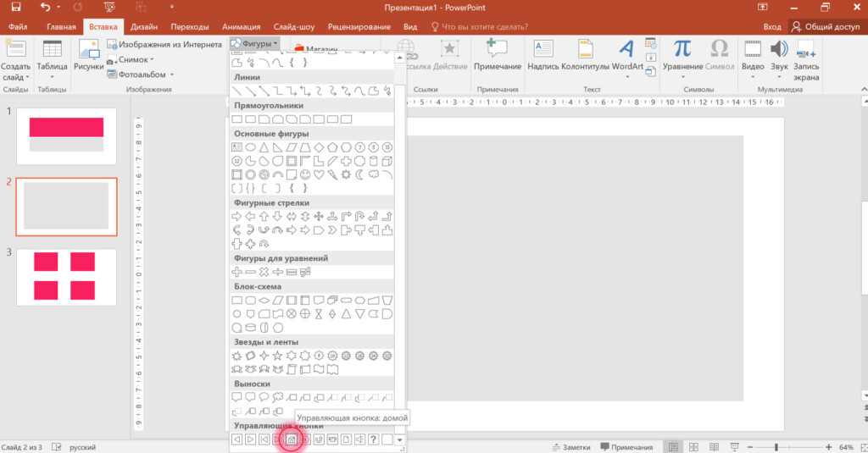Viewport: 868px width, 453px height.
Task: Toggle the Comments (Примечания) pane in status bar
Action: click(626, 446)
